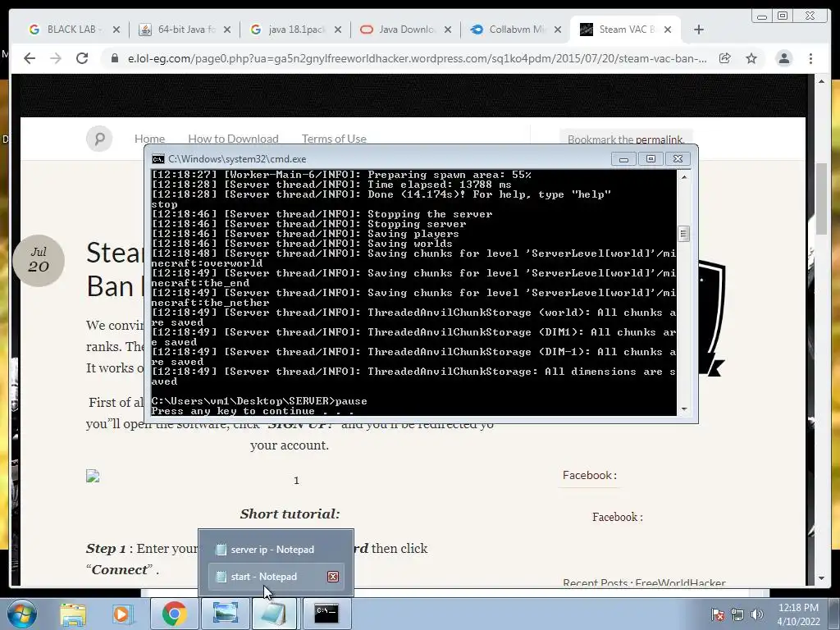Select the server ip - Notepad preview
840x630 pixels.
276,550
